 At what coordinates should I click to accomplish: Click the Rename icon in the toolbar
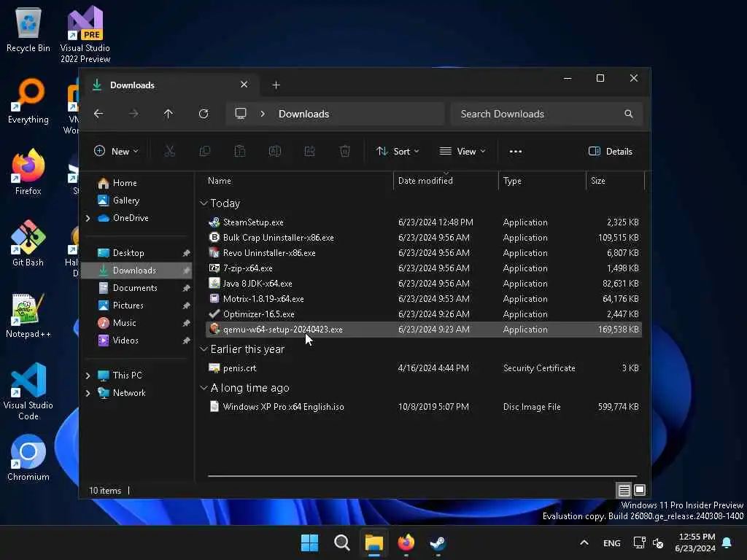tap(275, 152)
